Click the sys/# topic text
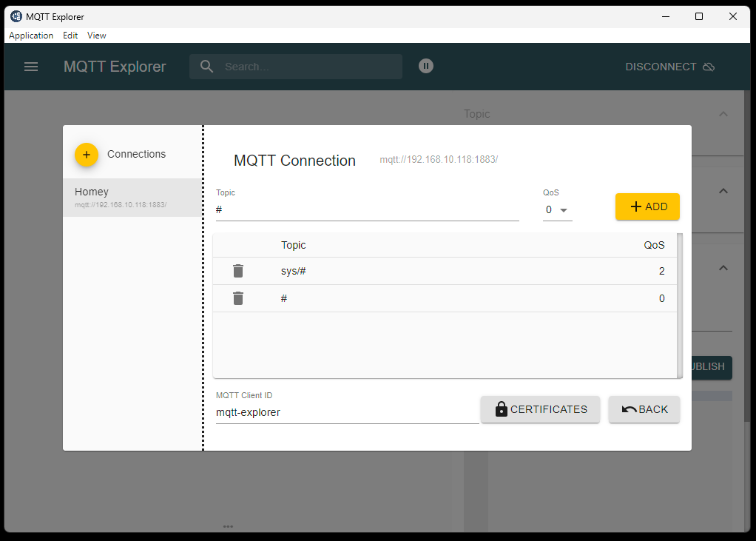Image resolution: width=756 pixels, height=541 pixels. point(293,271)
